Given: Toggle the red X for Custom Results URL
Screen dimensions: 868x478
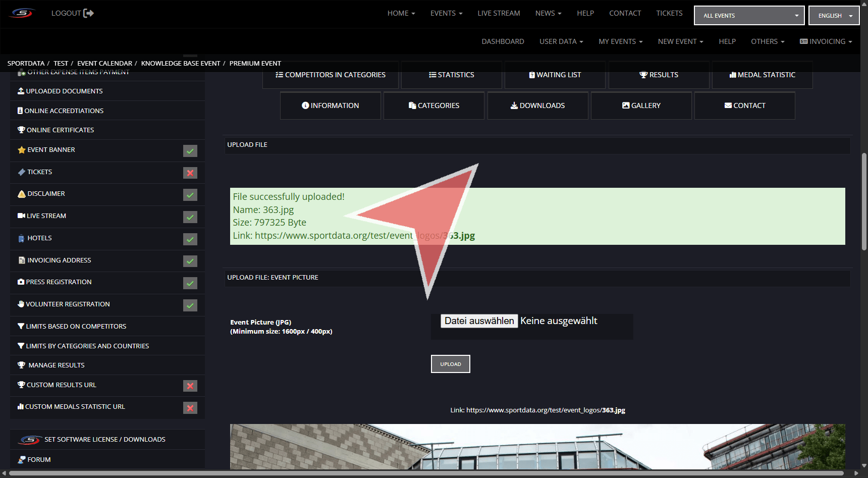Looking at the screenshot, I should click(x=190, y=386).
